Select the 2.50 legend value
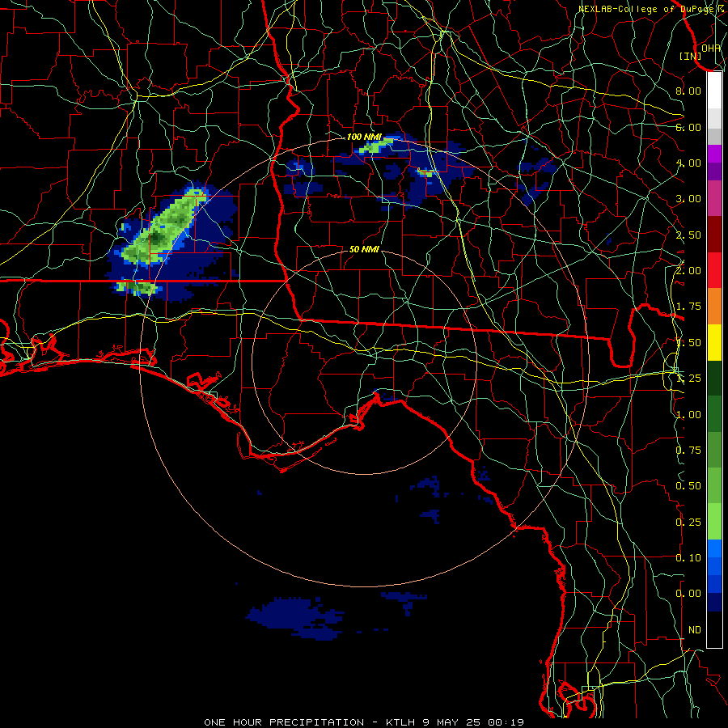The width and height of the screenshot is (728, 728). [688, 235]
